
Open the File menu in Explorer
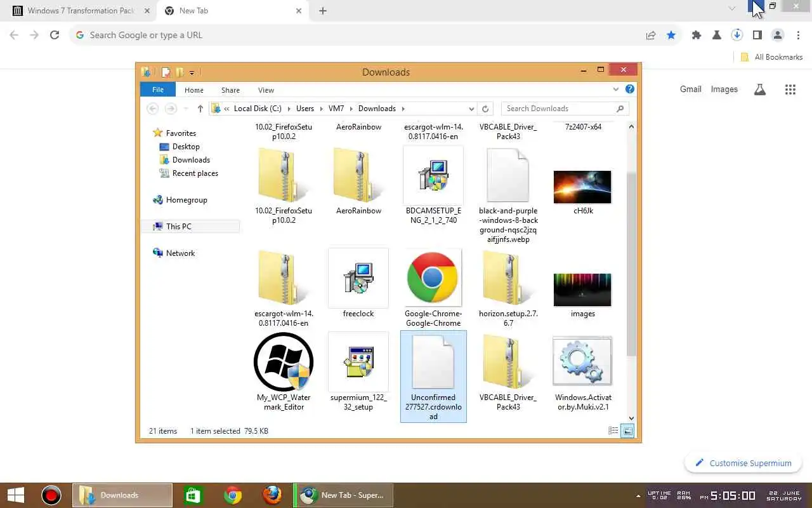(x=158, y=90)
